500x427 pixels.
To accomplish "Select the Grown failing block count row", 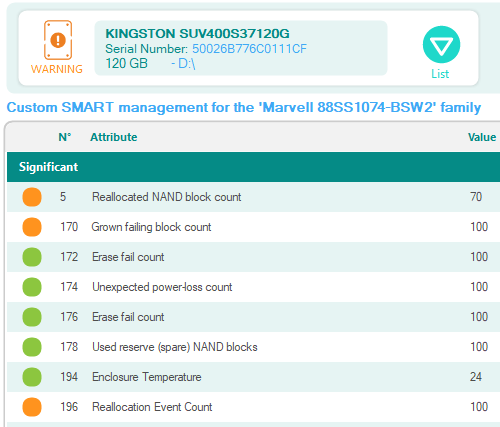I will tap(253, 227).
